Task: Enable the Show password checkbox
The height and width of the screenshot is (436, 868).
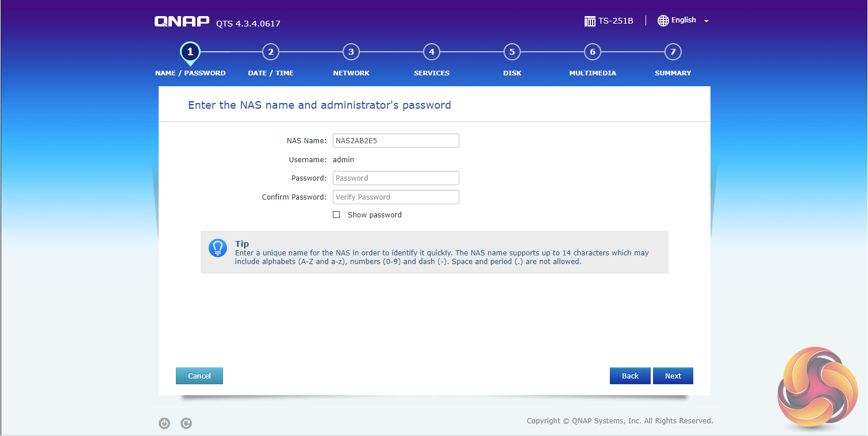Action: click(336, 215)
